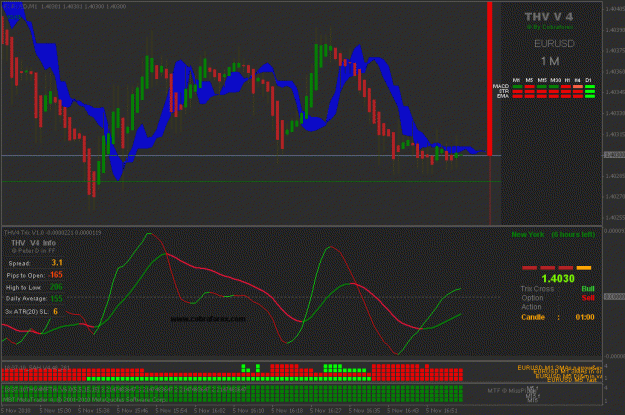Click the green Bull status text
625x415 pixels.
click(x=588, y=289)
